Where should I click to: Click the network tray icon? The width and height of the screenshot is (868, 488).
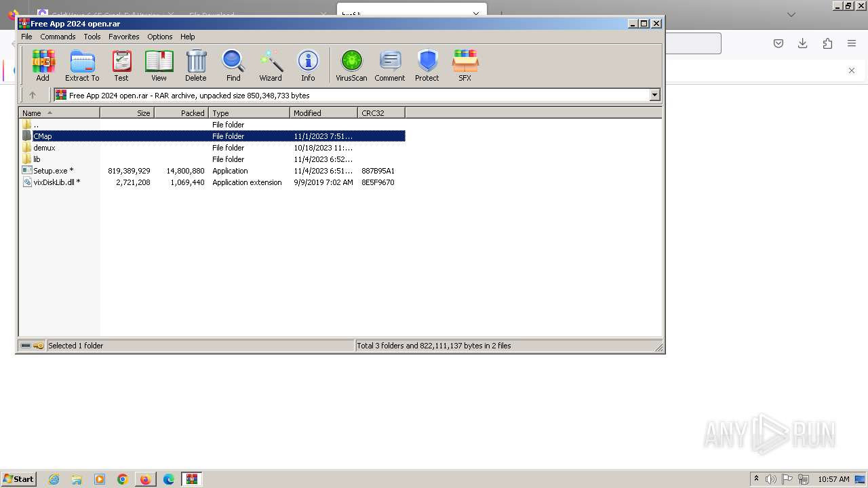pyautogui.click(x=804, y=479)
